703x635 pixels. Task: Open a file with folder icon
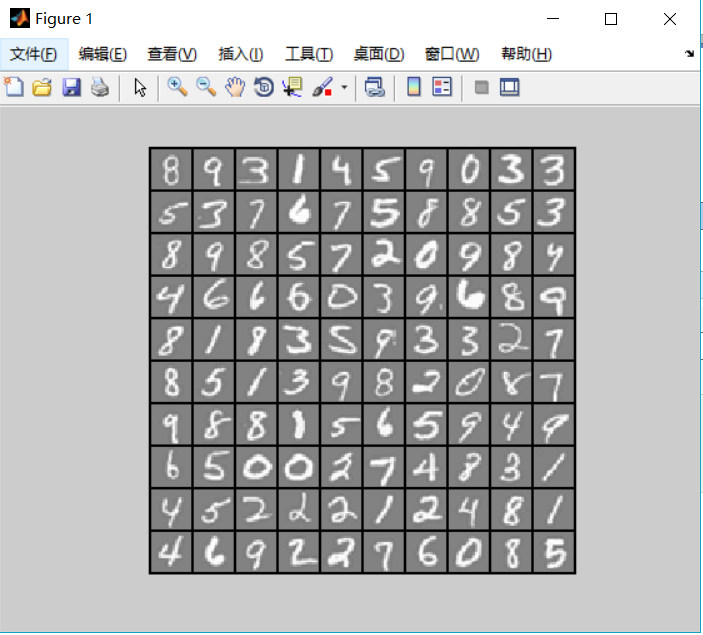(42, 87)
